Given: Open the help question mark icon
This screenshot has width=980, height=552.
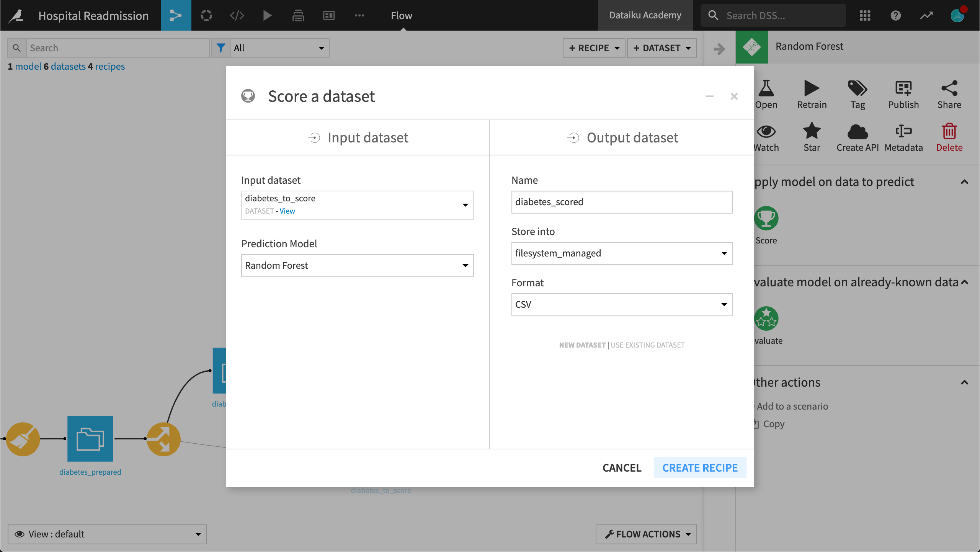Looking at the screenshot, I should pos(896,15).
